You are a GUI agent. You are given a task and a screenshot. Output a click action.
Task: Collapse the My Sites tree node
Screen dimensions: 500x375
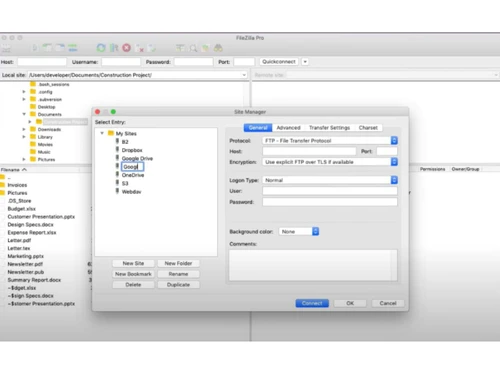tap(102, 133)
